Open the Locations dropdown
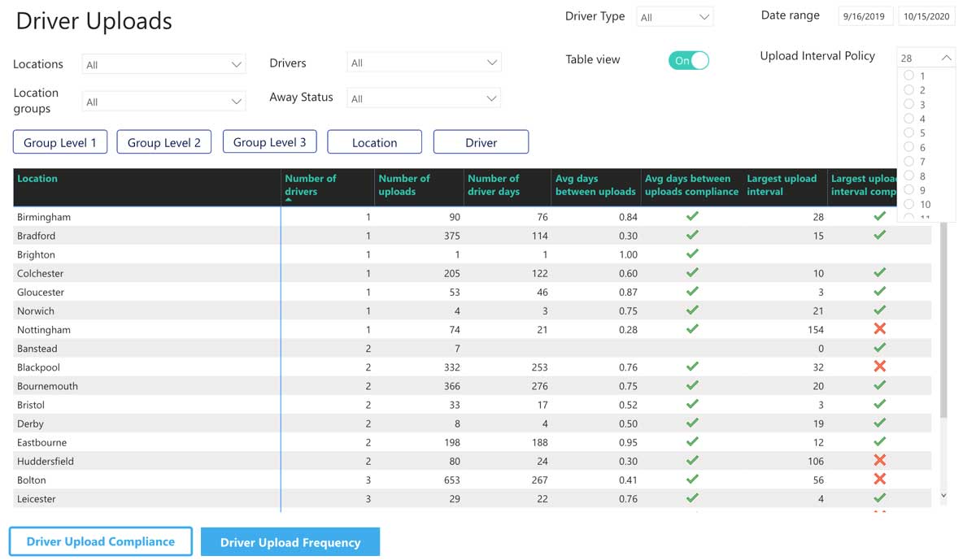The height and width of the screenshot is (560, 976). tap(163, 64)
